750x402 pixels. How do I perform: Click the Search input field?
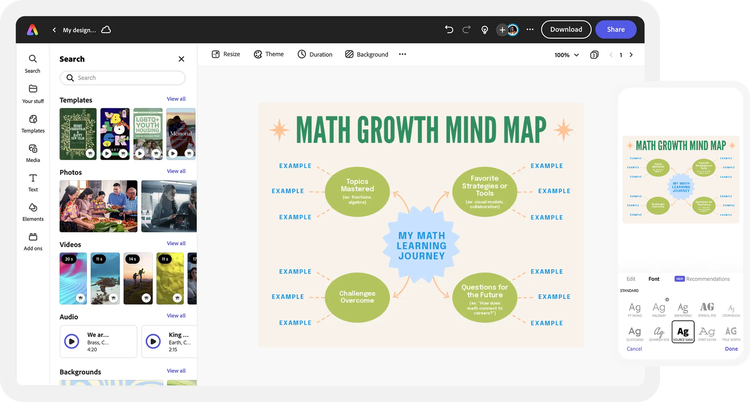tap(122, 78)
